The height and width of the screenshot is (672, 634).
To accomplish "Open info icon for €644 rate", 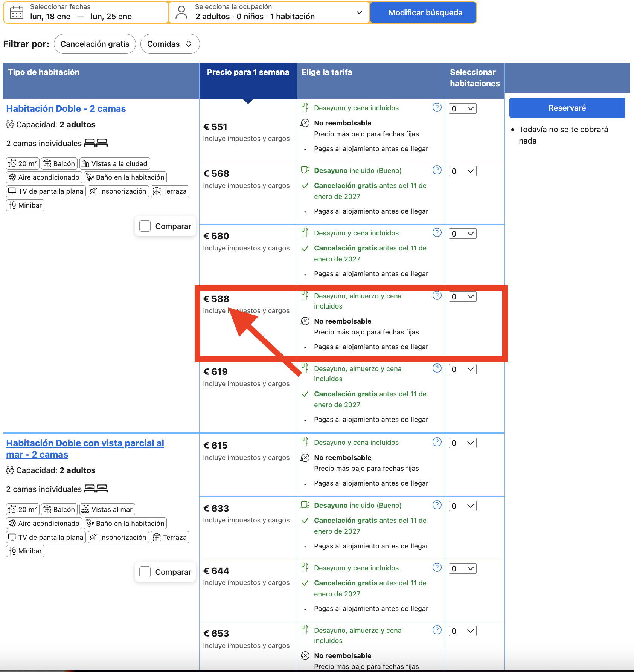I will pyautogui.click(x=437, y=567).
